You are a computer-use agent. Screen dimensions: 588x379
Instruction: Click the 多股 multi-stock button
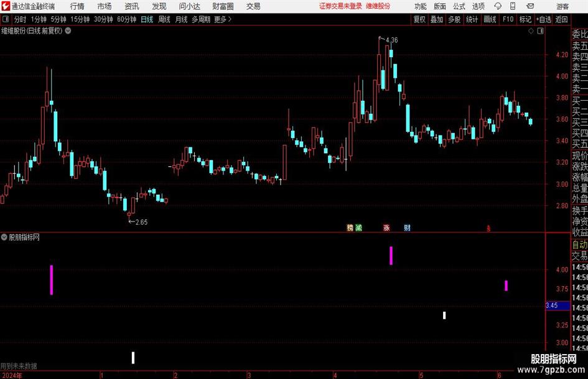click(454, 19)
